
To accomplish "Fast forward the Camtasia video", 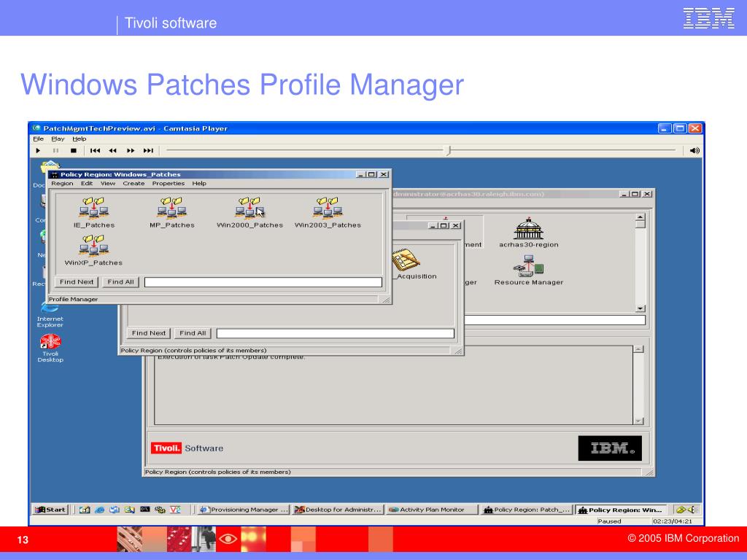I will [x=131, y=150].
